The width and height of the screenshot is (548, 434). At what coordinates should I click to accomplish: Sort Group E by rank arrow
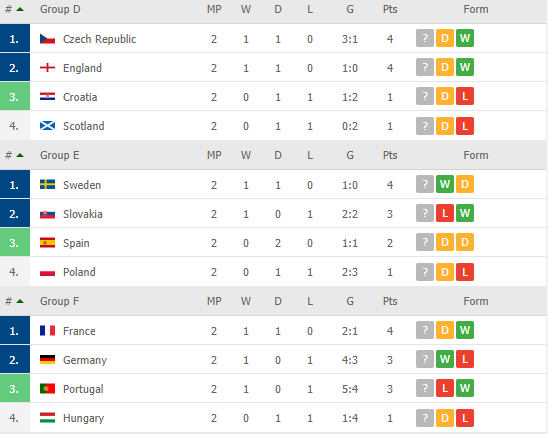[20, 155]
